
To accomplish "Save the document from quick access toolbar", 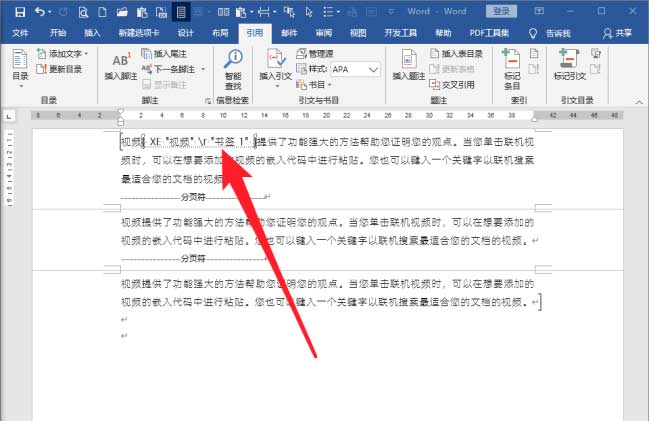I will tap(19, 12).
